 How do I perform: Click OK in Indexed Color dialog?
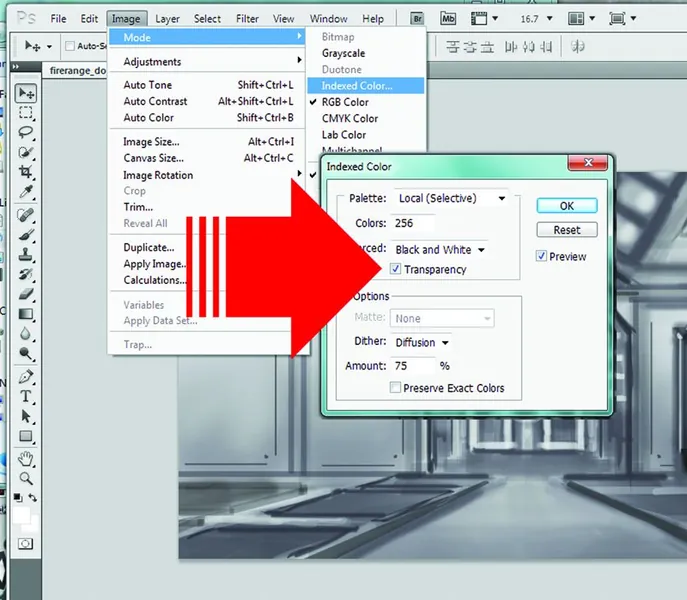[x=567, y=206]
